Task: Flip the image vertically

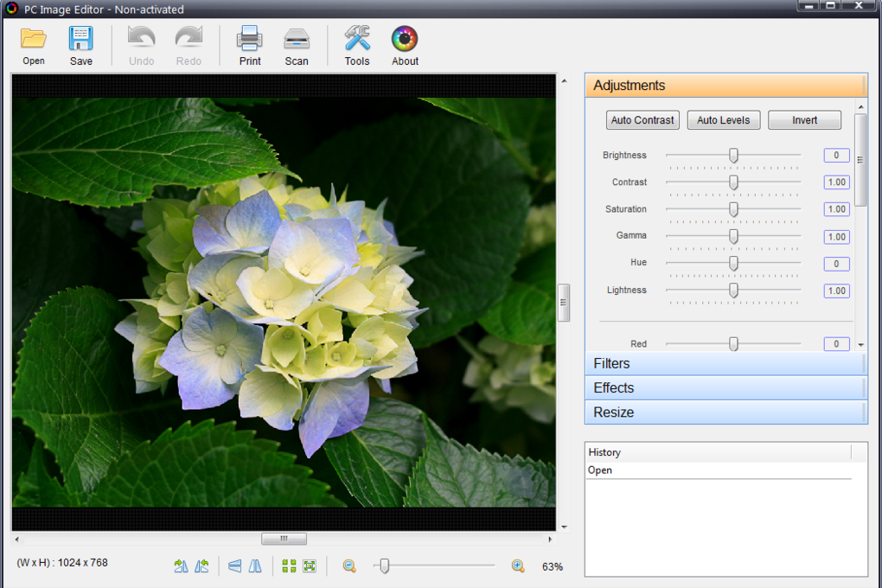Action: tap(235, 566)
